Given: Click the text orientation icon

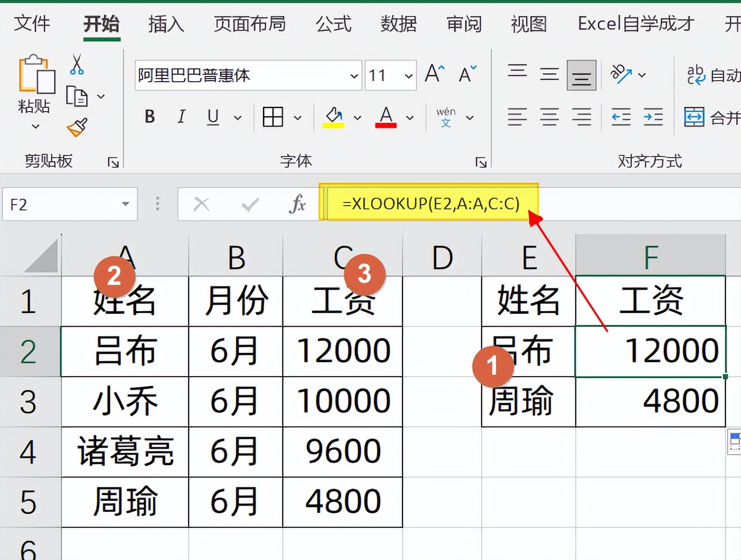Looking at the screenshot, I should pyautogui.click(x=620, y=75).
